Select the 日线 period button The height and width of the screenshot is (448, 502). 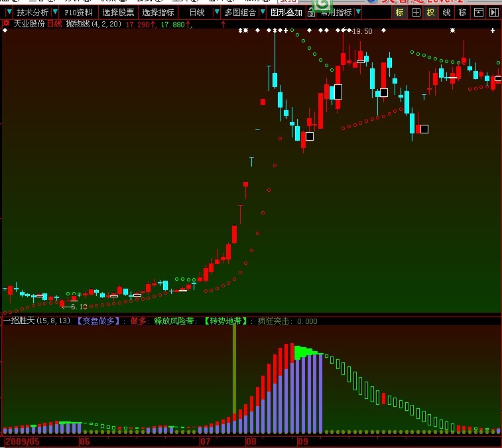click(197, 13)
